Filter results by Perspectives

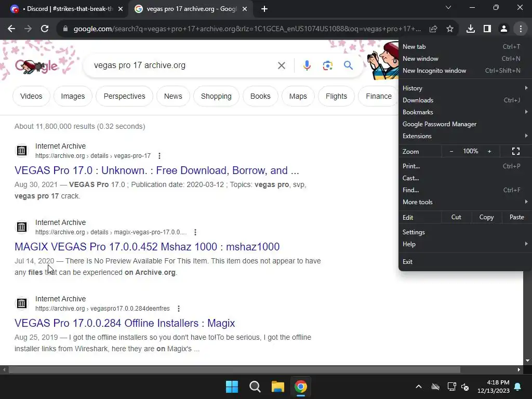pyautogui.click(x=125, y=96)
